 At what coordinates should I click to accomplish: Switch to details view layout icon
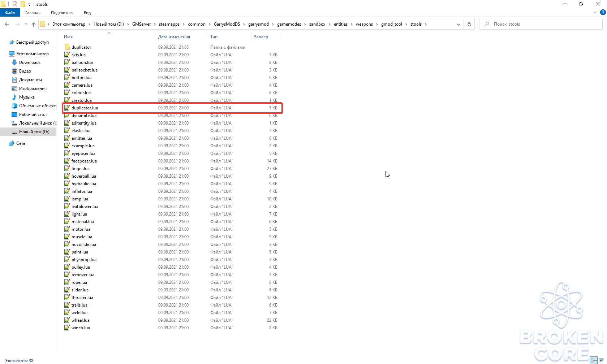click(594, 360)
